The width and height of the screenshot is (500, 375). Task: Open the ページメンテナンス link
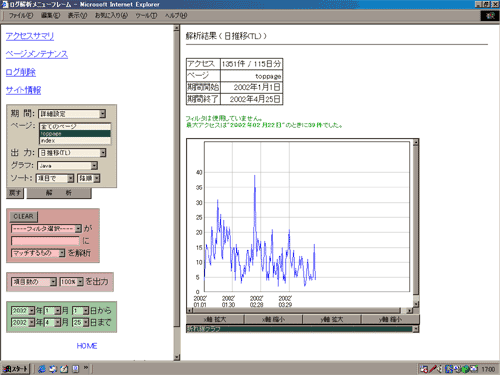[x=37, y=54]
